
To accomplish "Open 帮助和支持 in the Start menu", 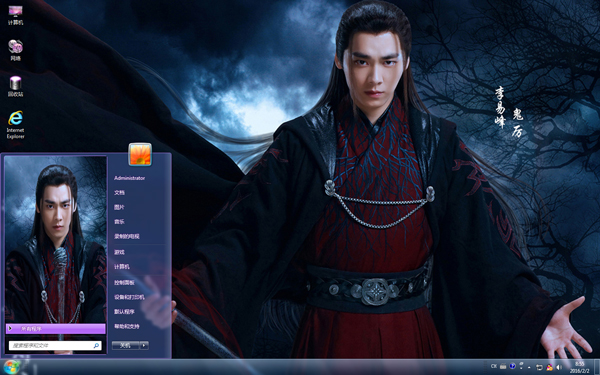I will point(127,326).
